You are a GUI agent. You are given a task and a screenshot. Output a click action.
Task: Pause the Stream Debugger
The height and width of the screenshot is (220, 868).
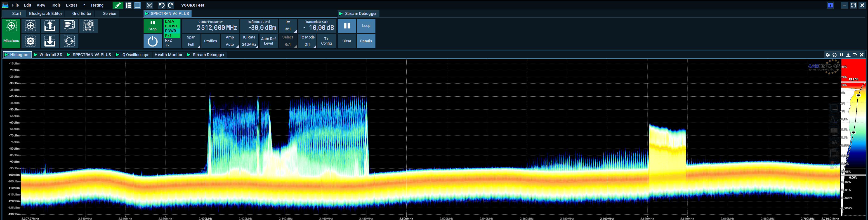click(347, 26)
